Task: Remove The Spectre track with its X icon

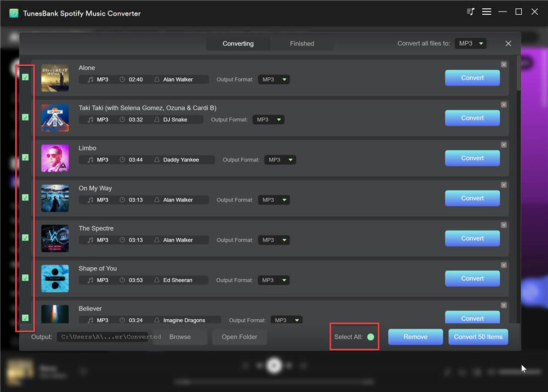Action: click(x=504, y=225)
